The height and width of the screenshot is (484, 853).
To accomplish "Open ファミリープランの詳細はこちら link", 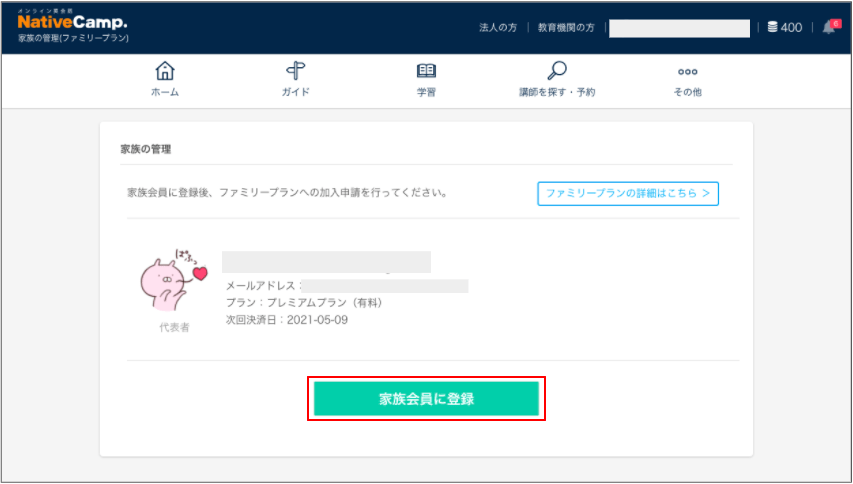I will pos(628,194).
